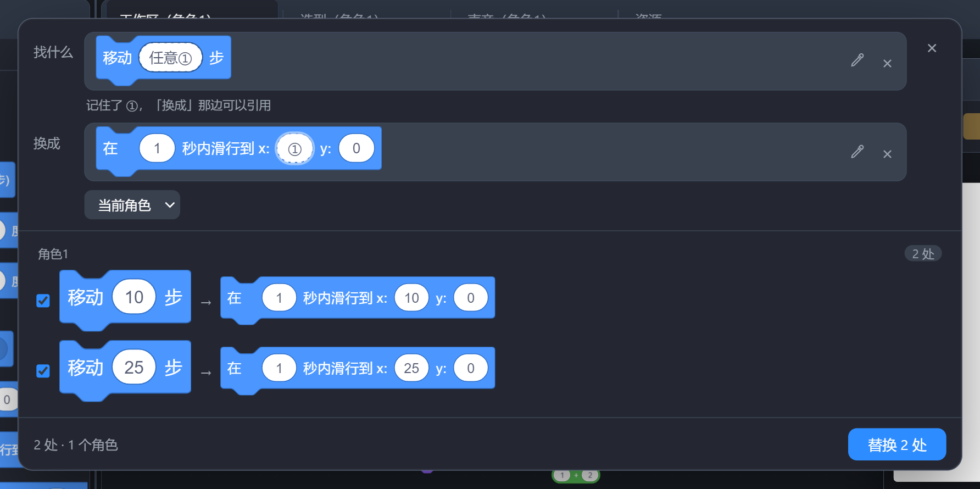The width and height of the screenshot is (980, 489).
Task: Click the 记住了 ① hint text
Action: 179,105
